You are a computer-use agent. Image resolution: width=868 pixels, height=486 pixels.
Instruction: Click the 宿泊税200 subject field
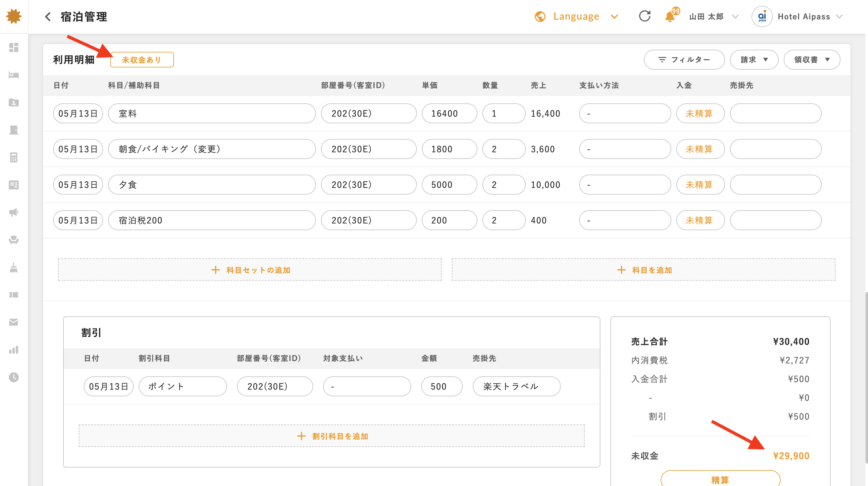coord(212,220)
